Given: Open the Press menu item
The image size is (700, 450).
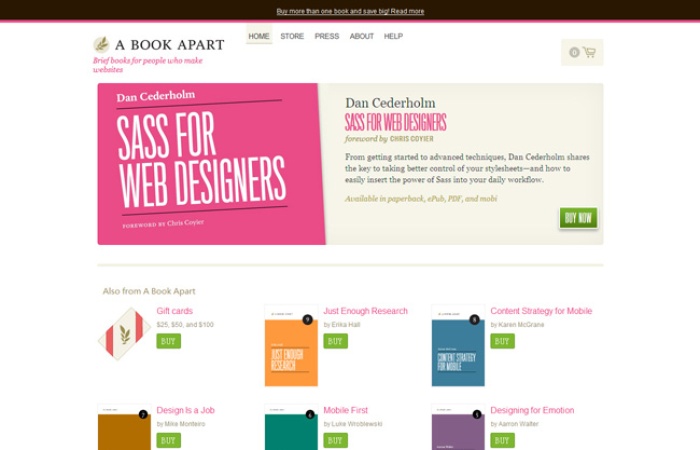Looking at the screenshot, I should point(327,36).
